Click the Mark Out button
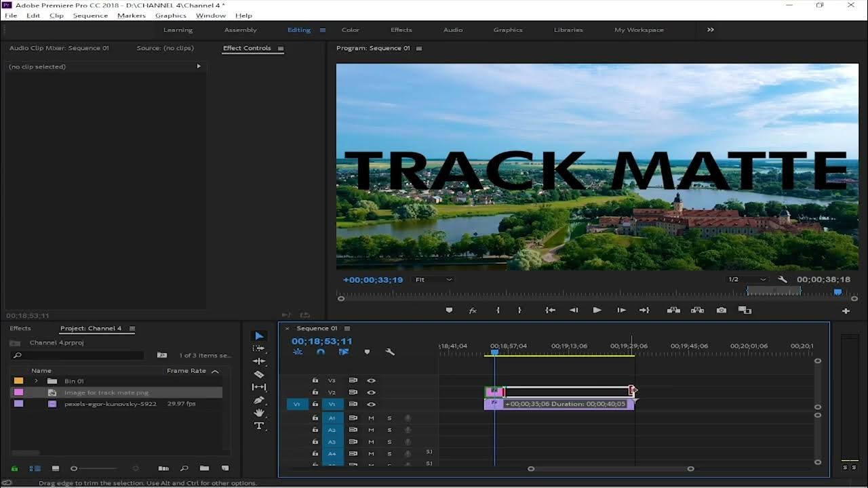The width and height of the screenshot is (868, 488). 519,310
